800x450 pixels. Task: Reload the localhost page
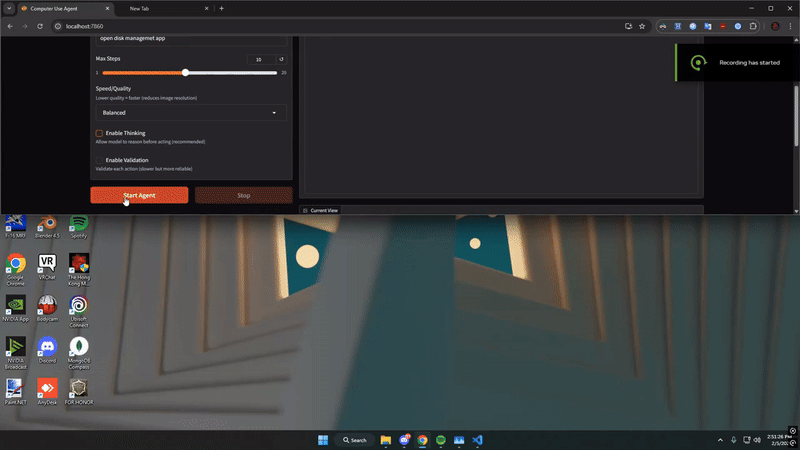click(x=40, y=26)
